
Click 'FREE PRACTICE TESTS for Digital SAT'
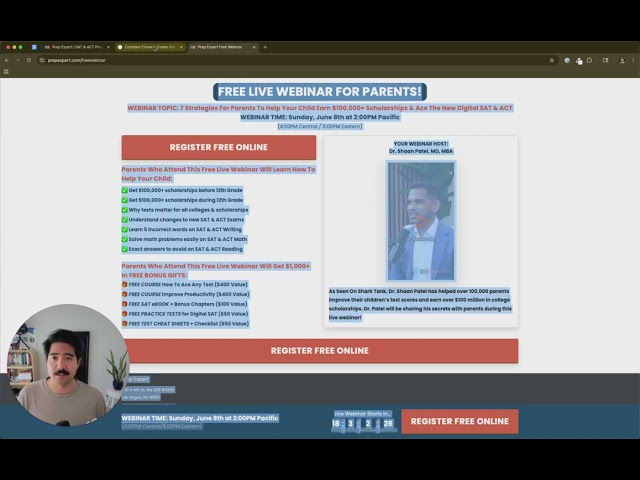coord(189,314)
